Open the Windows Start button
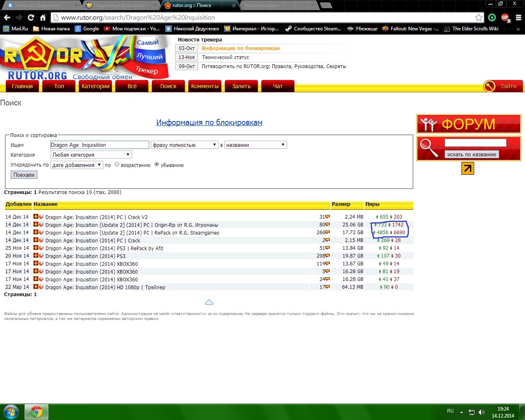Viewport: 525px width, 420px height. [11, 412]
